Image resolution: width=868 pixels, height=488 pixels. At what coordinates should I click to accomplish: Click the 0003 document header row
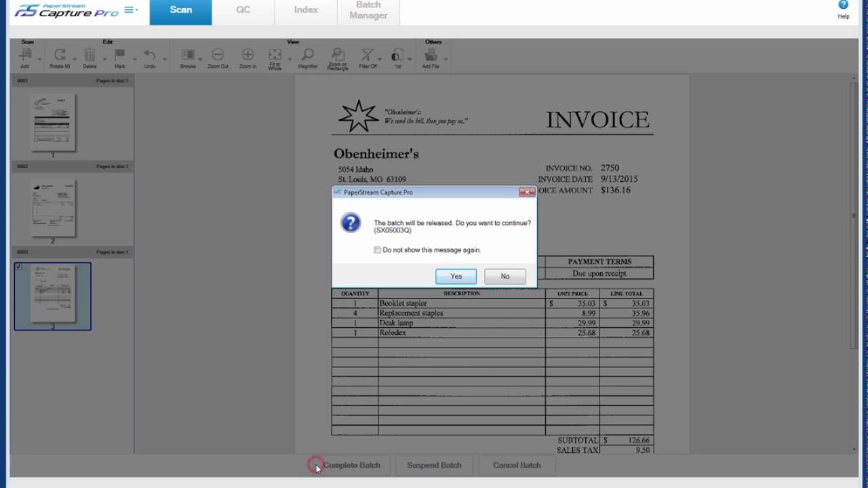tap(72, 251)
